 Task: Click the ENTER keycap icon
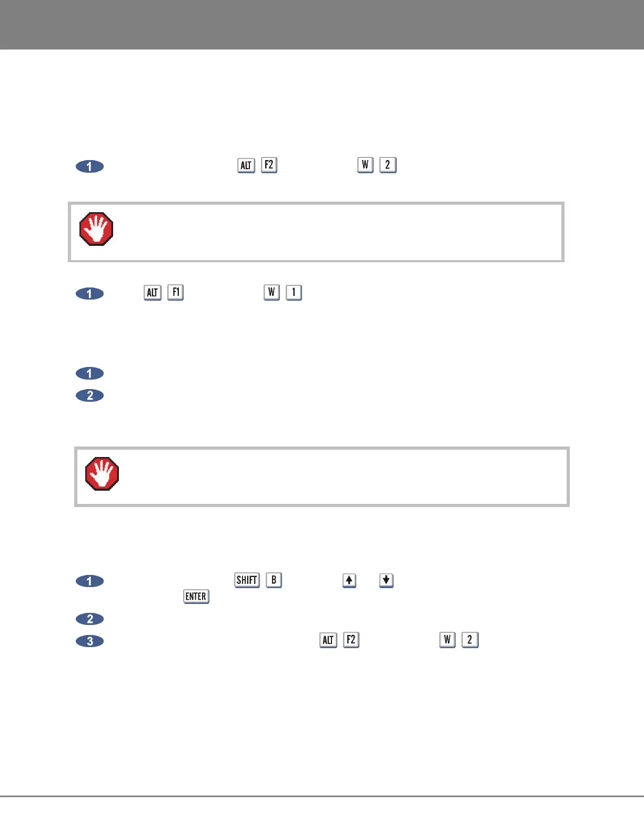click(196, 597)
